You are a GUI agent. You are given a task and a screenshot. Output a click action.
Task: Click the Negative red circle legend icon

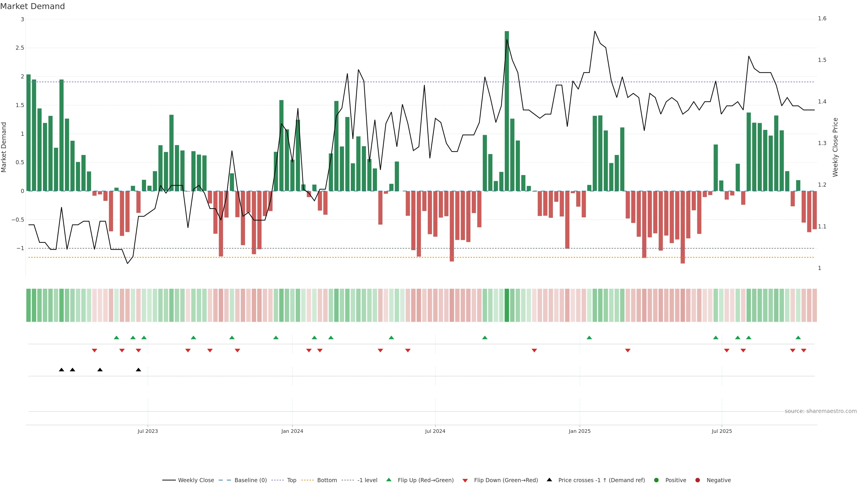[698, 480]
